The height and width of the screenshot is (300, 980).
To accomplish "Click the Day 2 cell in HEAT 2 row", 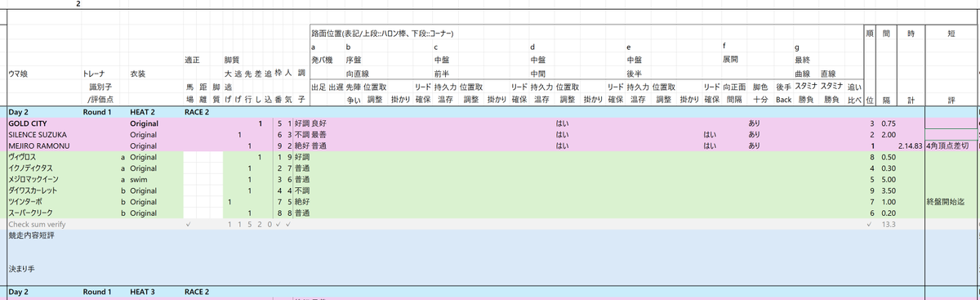I will [18, 111].
